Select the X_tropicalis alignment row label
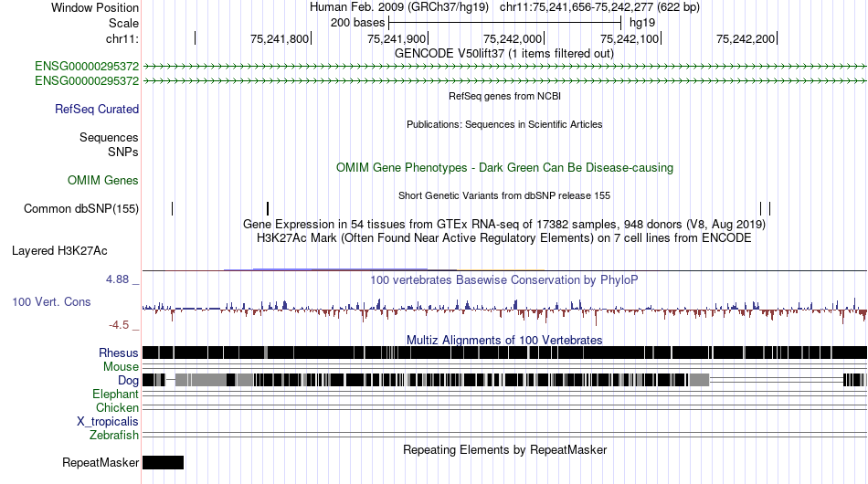868x484 pixels. [x=108, y=422]
